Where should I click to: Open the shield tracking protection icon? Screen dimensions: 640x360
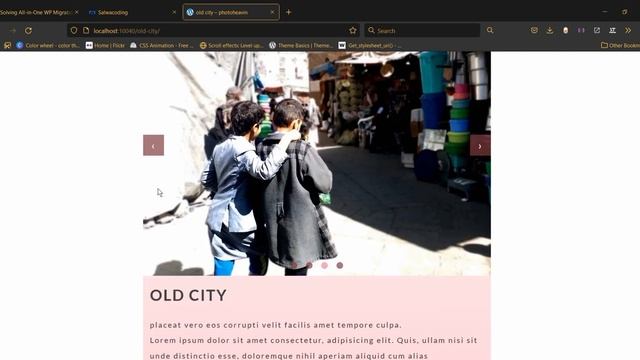[74, 31]
